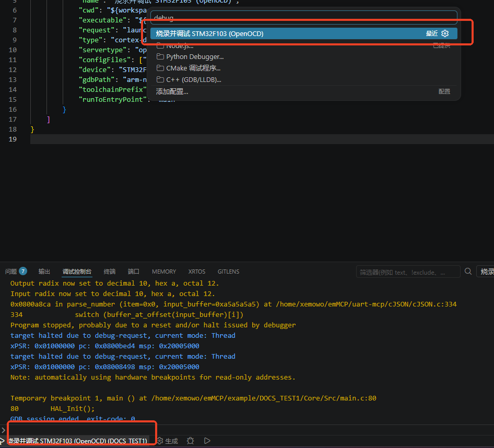Click the console line with pc: 0x08008498
494x448 pixels.
pos(105,367)
